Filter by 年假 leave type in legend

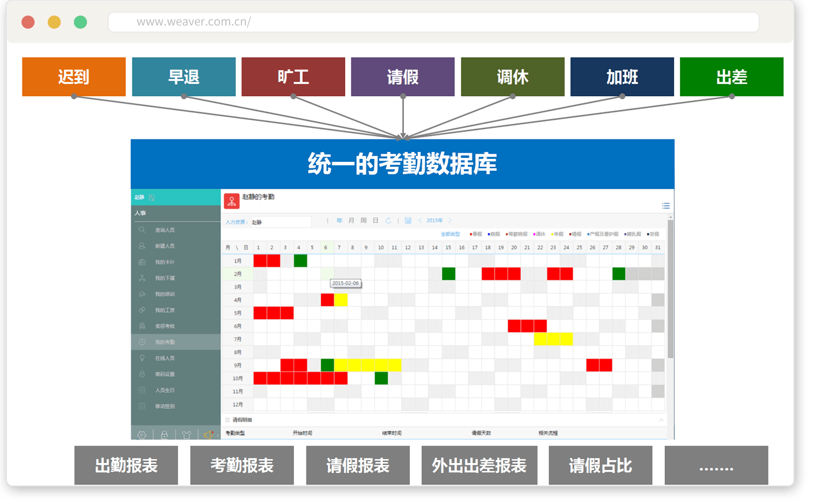point(558,234)
